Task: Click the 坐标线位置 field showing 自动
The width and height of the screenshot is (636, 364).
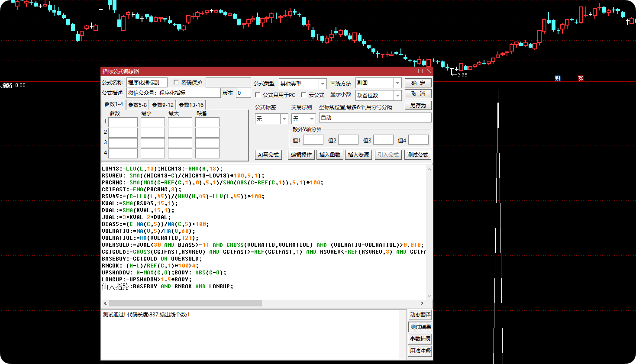Action: (375, 117)
